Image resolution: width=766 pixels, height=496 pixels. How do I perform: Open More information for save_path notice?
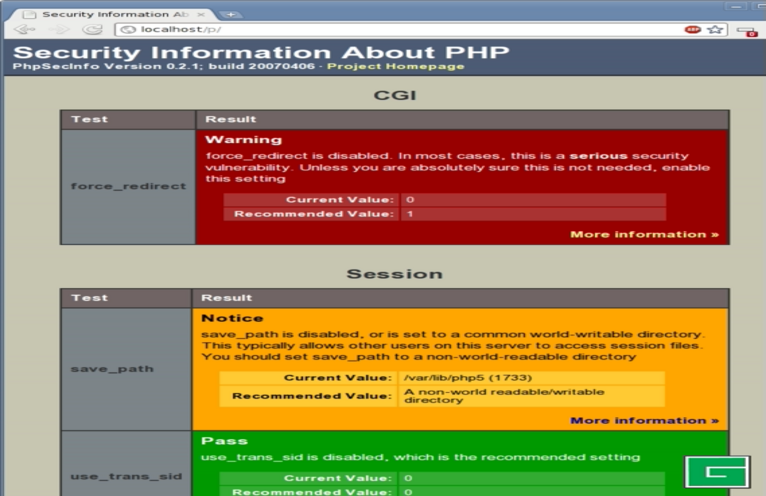tap(644, 421)
